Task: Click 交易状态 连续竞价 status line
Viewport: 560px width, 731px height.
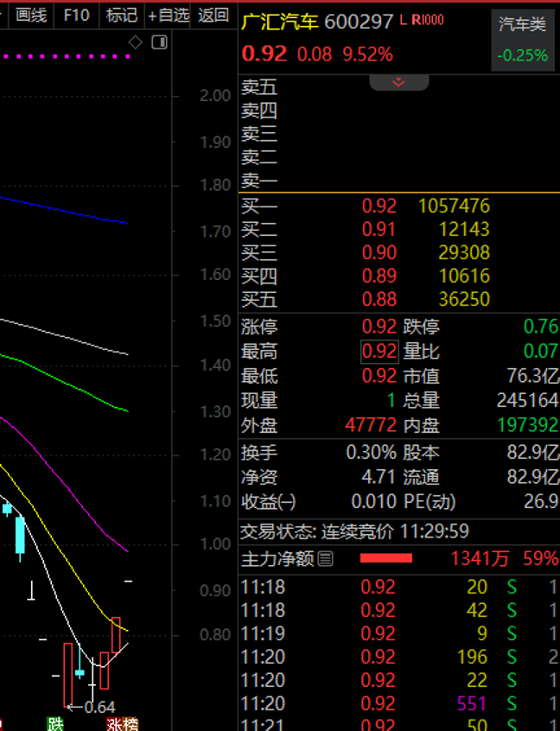Action: coord(354,531)
